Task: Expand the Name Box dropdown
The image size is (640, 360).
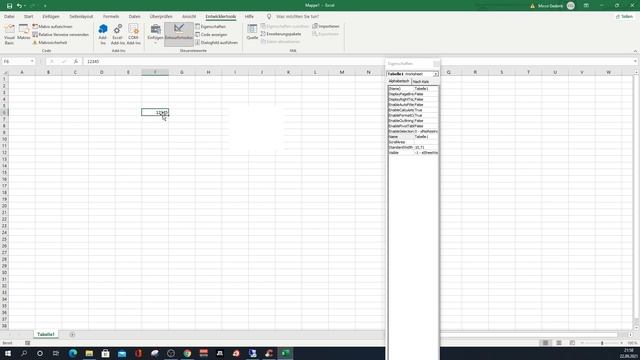Action: coord(32,61)
